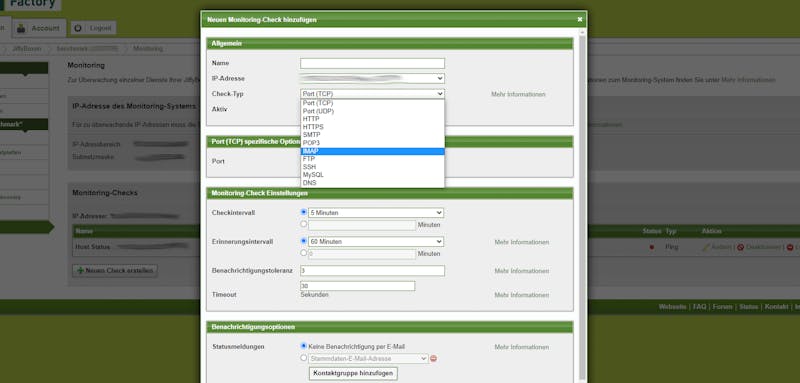Click the red Deaktivieren icon in Aktion column

(740, 247)
